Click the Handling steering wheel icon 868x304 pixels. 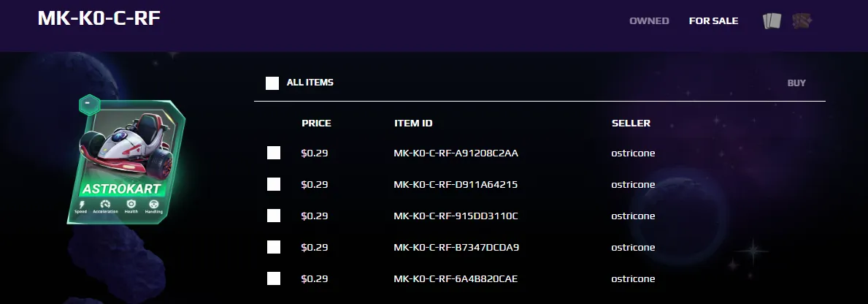(154, 204)
